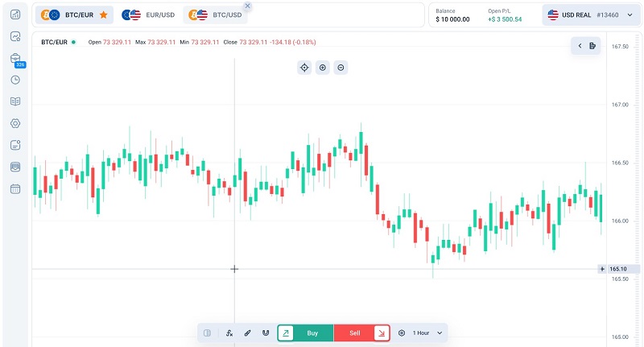
Task: Expand the USD REAL account dropdown
Action: (x=590, y=14)
